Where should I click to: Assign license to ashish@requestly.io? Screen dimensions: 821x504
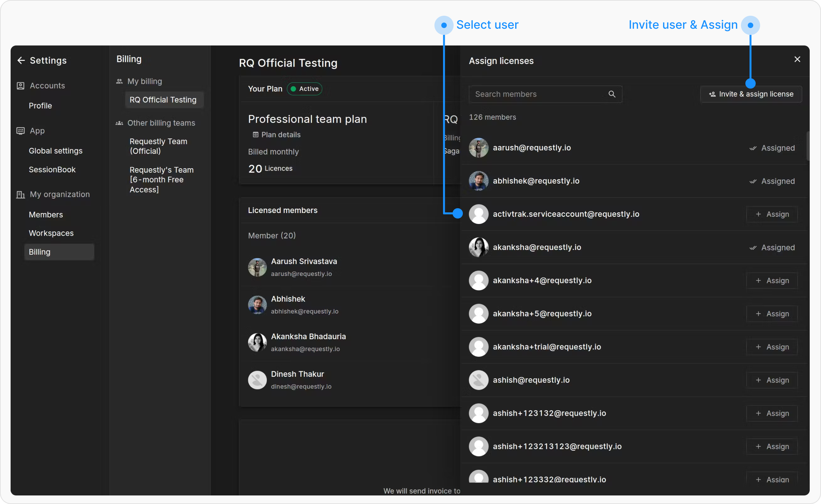(772, 380)
